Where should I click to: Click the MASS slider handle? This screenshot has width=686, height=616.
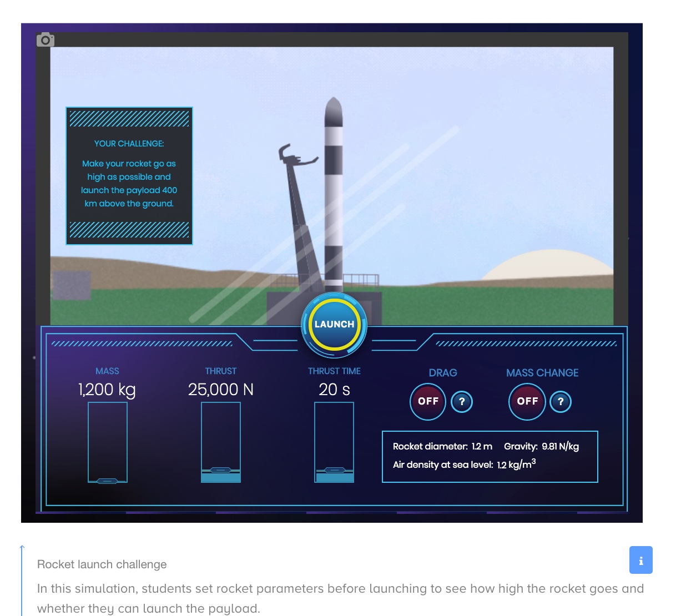(x=107, y=479)
